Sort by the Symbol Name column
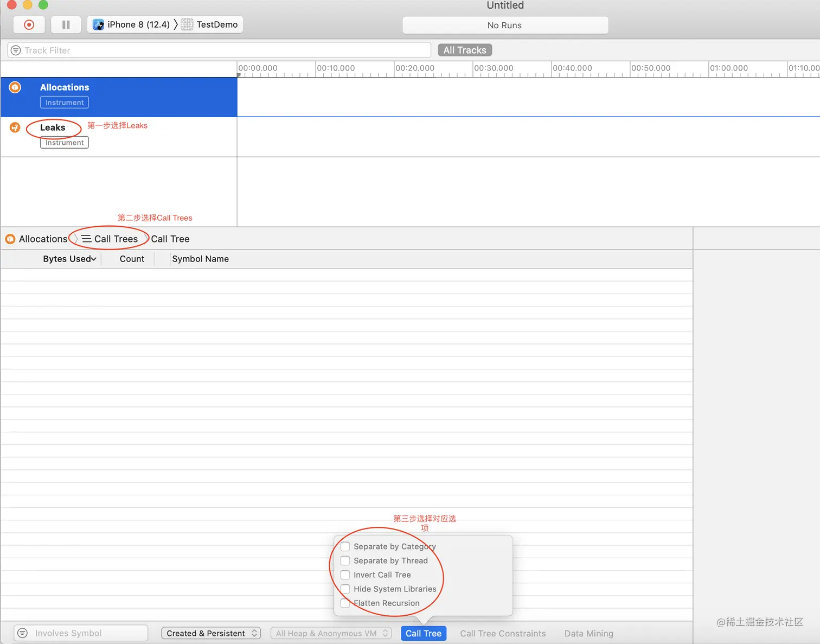 point(201,259)
